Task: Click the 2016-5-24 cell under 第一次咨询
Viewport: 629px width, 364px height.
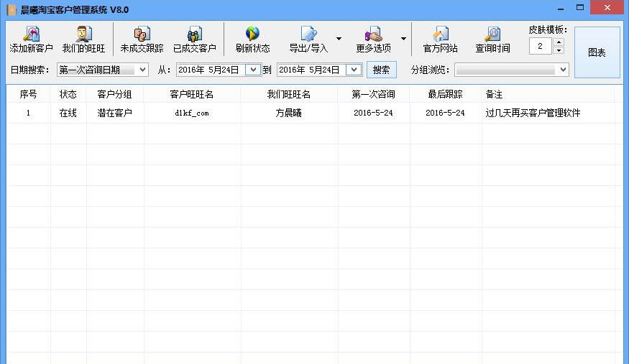Action: [374, 113]
